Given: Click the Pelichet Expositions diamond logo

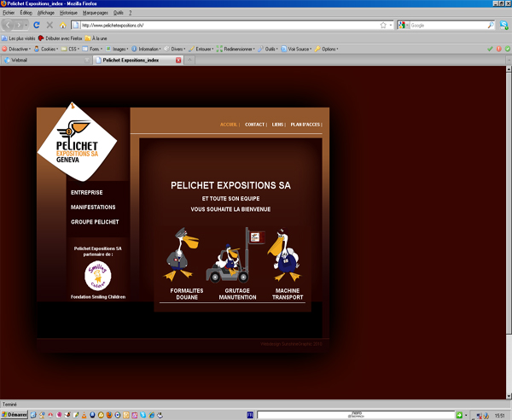Looking at the screenshot, I should pyautogui.click(x=77, y=142).
